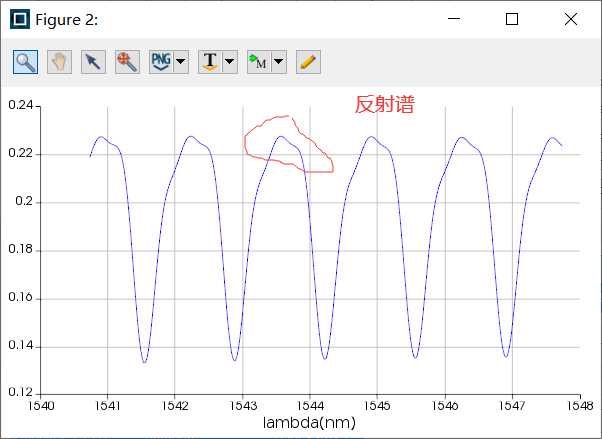This screenshot has width=602, height=439.
Task: Click the 0.24 y-axis tick label
Action: (x=21, y=105)
